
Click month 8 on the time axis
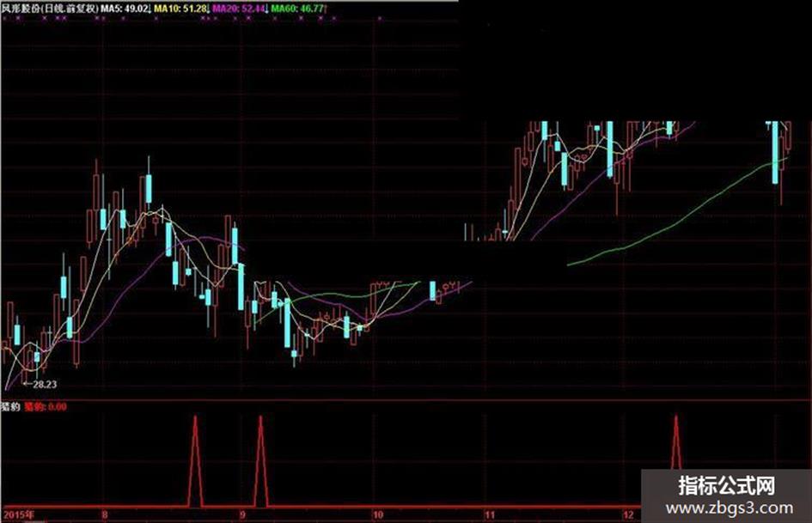tap(105, 514)
